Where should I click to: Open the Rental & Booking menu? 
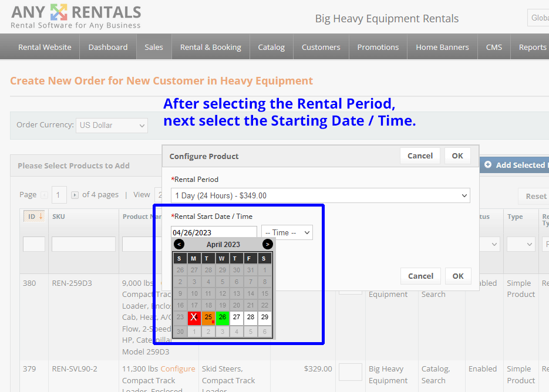210,47
